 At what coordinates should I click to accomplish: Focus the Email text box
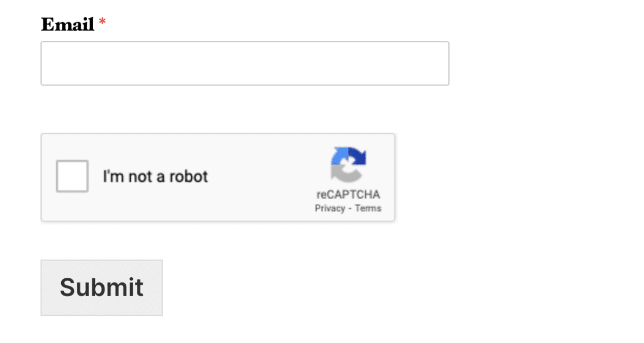pos(245,64)
